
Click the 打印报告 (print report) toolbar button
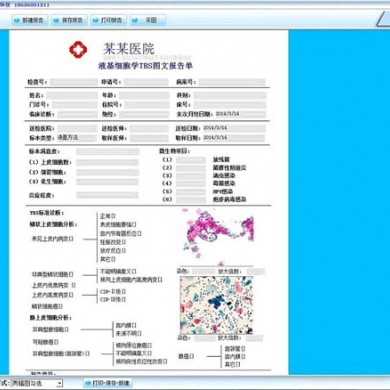coord(109,20)
